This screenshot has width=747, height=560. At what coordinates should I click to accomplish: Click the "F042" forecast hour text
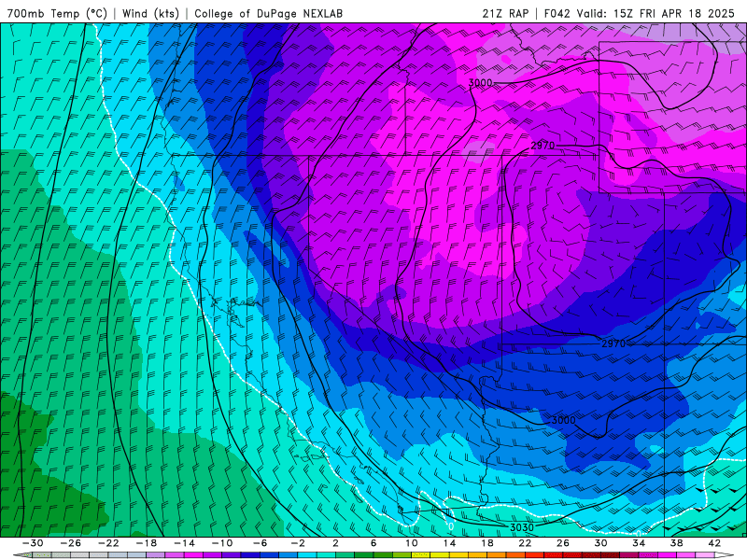coord(557,13)
